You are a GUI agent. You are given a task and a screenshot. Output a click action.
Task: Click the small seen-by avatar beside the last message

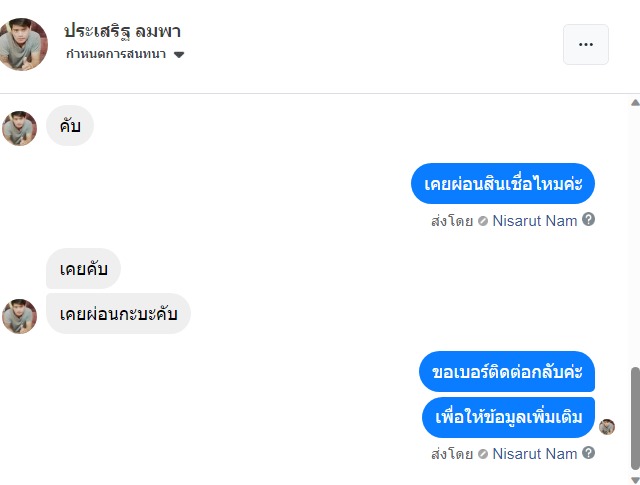pyautogui.click(x=607, y=427)
